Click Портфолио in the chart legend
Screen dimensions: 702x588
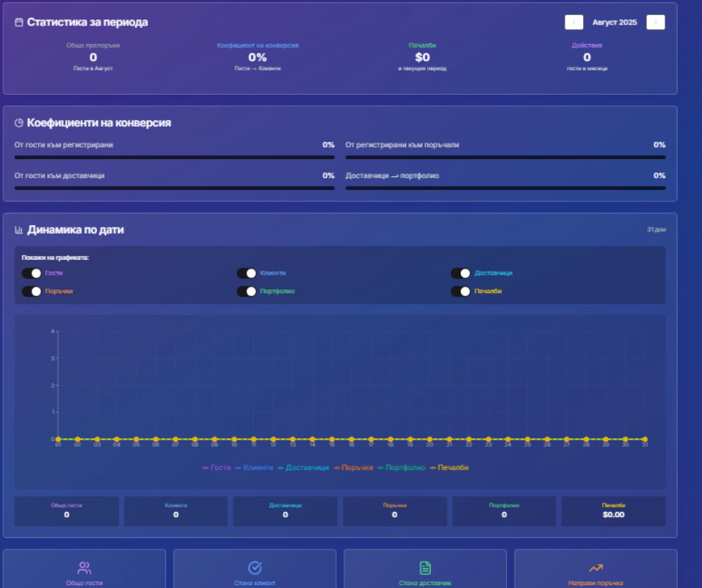click(x=401, y=468)
